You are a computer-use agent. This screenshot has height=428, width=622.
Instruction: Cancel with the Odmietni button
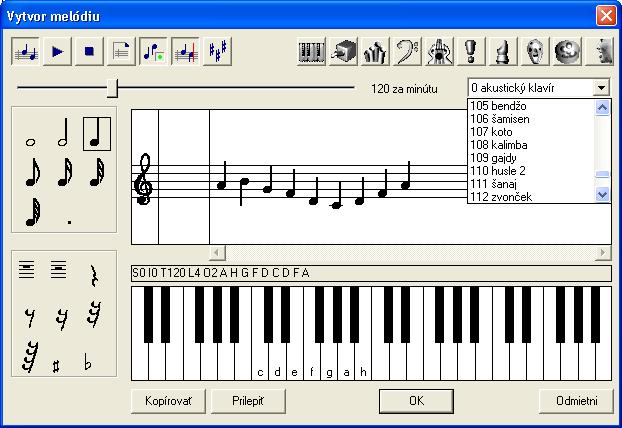coord(576,401)
